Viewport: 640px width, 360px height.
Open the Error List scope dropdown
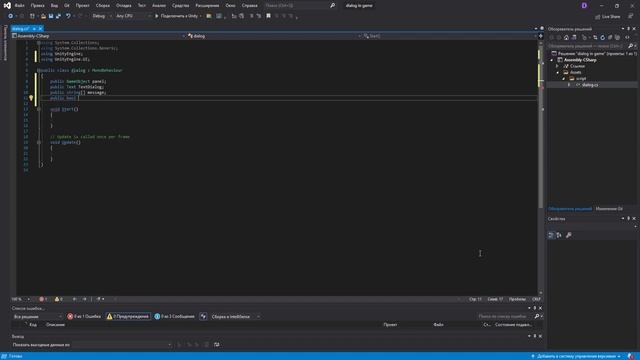38,316
